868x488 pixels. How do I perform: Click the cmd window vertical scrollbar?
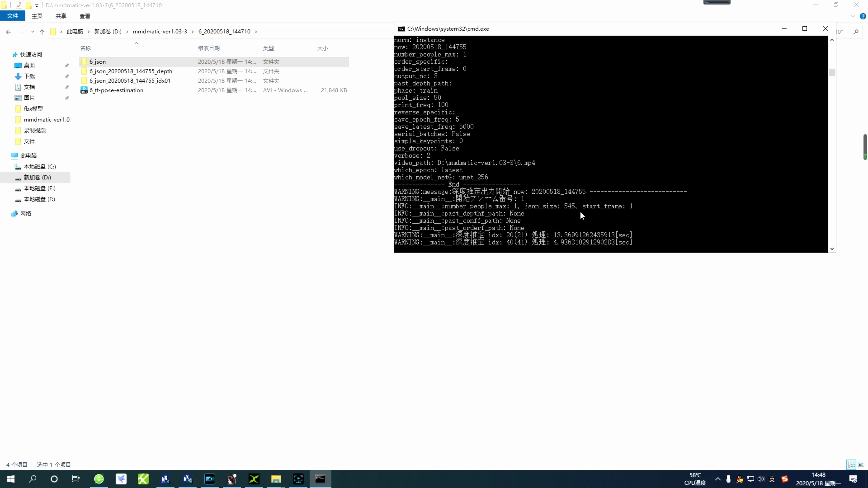click(x=832, y=72)
